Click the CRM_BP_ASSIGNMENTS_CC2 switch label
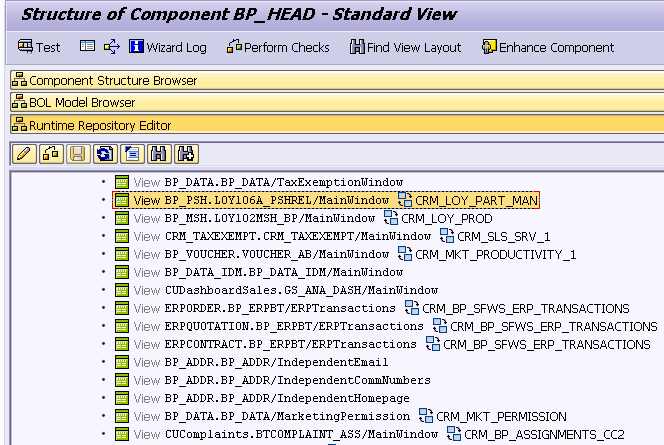The width and height of the screenshot is (664, 445). pyautogui.click(x=544, y=435)
